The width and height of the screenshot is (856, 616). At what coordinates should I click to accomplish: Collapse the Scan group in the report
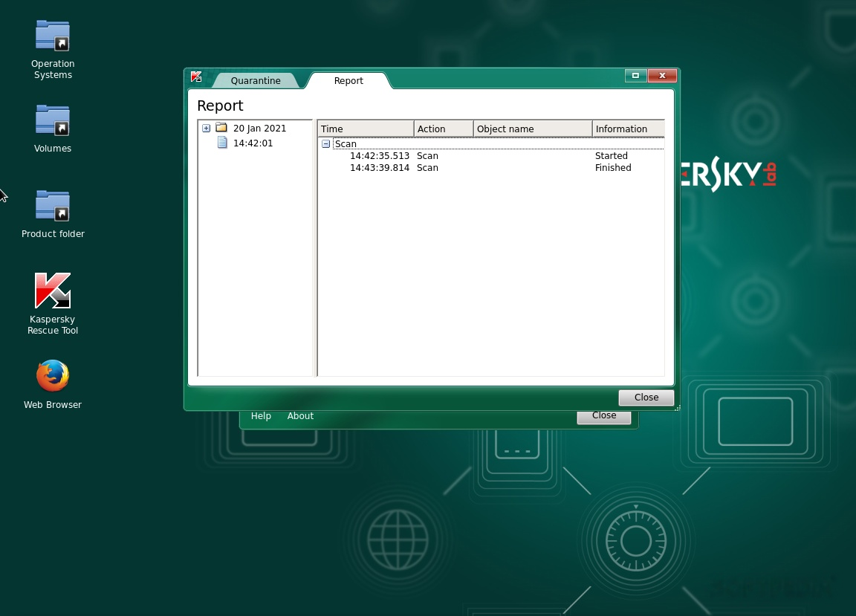click(326, 144)
